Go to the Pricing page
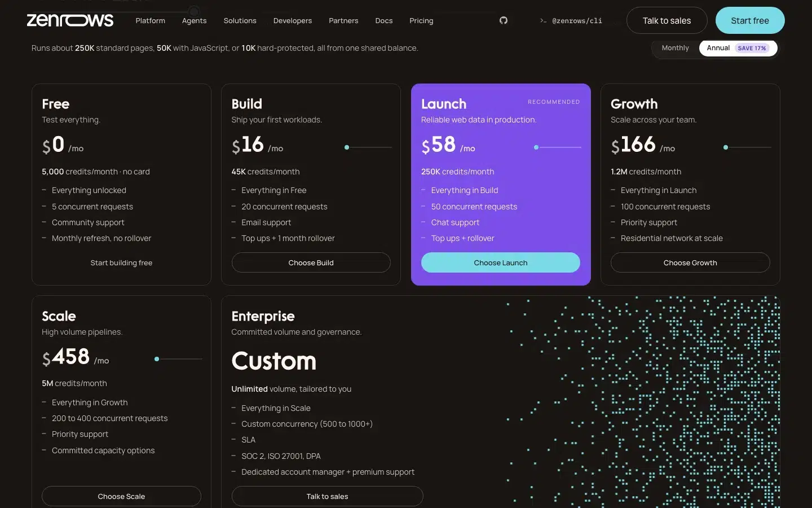This screenshot has height=508, width=812. click(421, 21)
